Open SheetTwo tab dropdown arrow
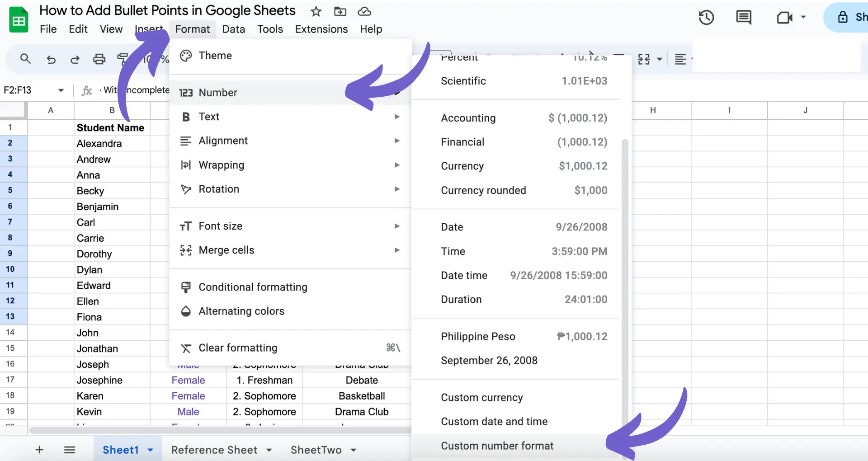The image size is (868, 461). pos(354,450)
